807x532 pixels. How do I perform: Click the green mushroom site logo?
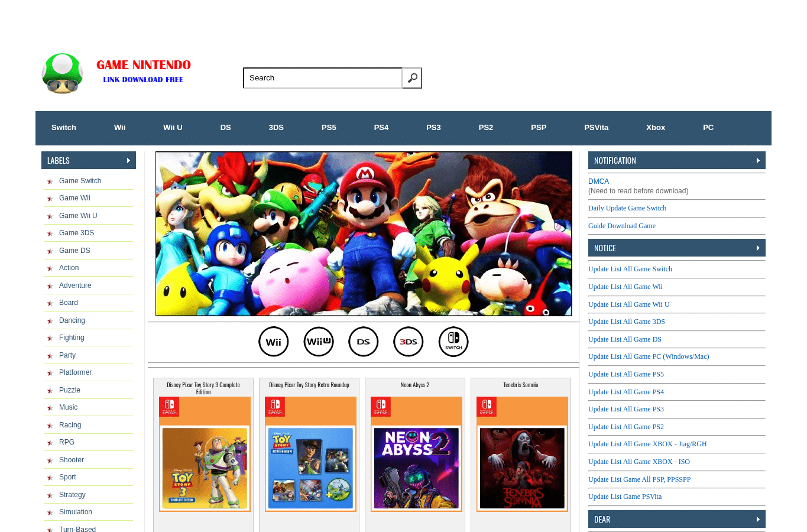coord(62,73)
